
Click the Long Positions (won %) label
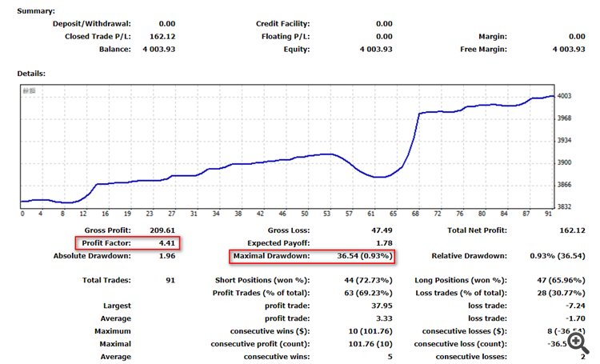[x=461, y=280]
